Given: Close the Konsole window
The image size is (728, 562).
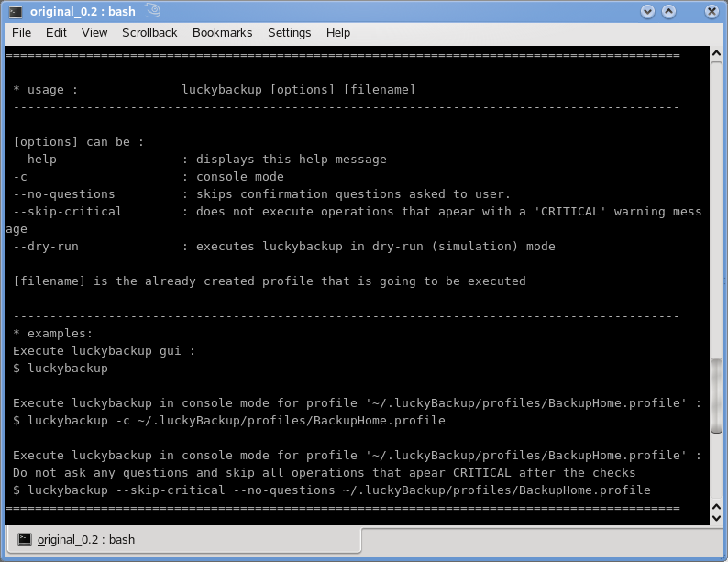Looking at the screenshot, I should coord(711,11).
